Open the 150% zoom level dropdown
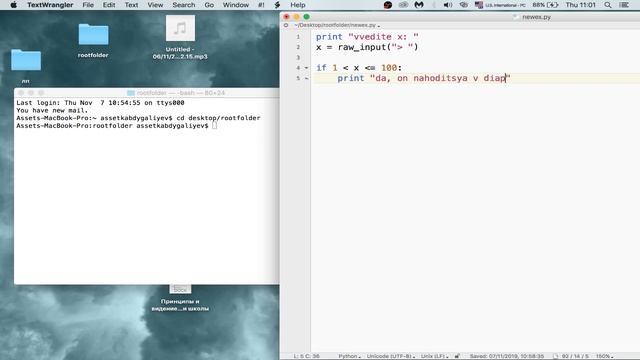Image resolution: width=640 pixels, height=360 pixels. [x=604, y=356]
